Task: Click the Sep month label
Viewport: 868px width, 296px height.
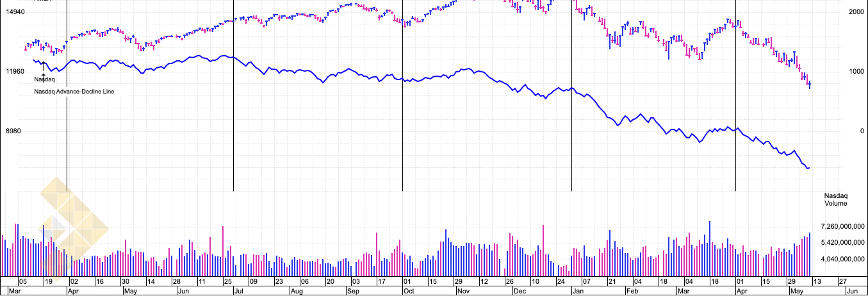Action: pyautogui.click(x=352, y=291)
